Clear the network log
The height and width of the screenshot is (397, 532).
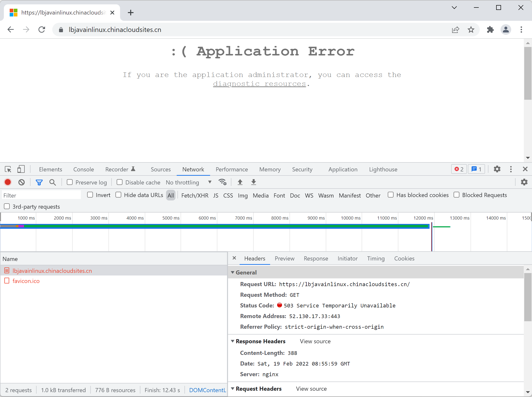pos(22,182)
